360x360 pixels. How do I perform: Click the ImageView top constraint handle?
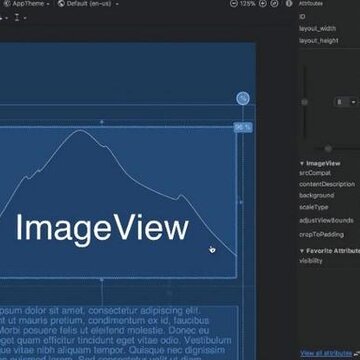click(102, 122)
